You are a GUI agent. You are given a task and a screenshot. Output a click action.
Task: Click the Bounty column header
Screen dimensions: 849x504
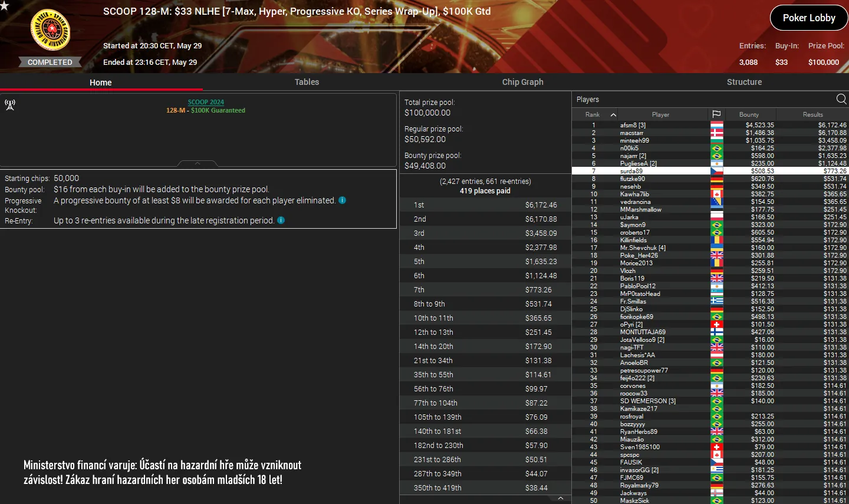749,114
